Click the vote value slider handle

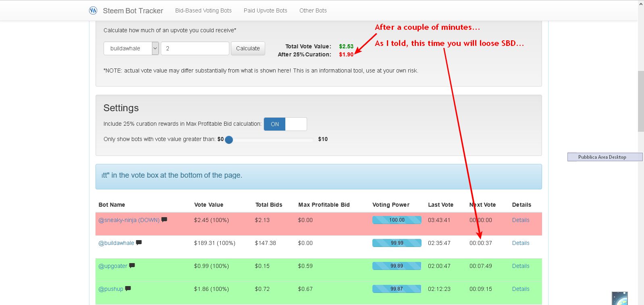(x=229, y=140)
